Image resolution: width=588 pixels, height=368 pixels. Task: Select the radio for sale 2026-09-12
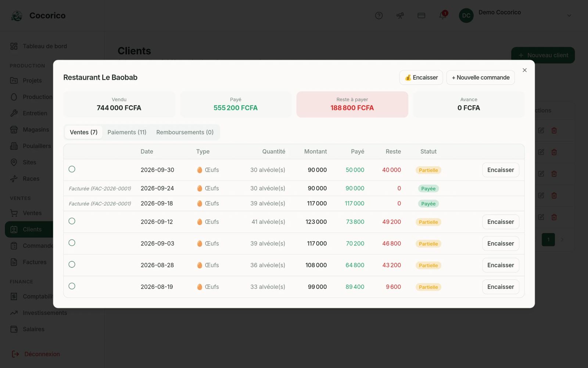point(72,221)
